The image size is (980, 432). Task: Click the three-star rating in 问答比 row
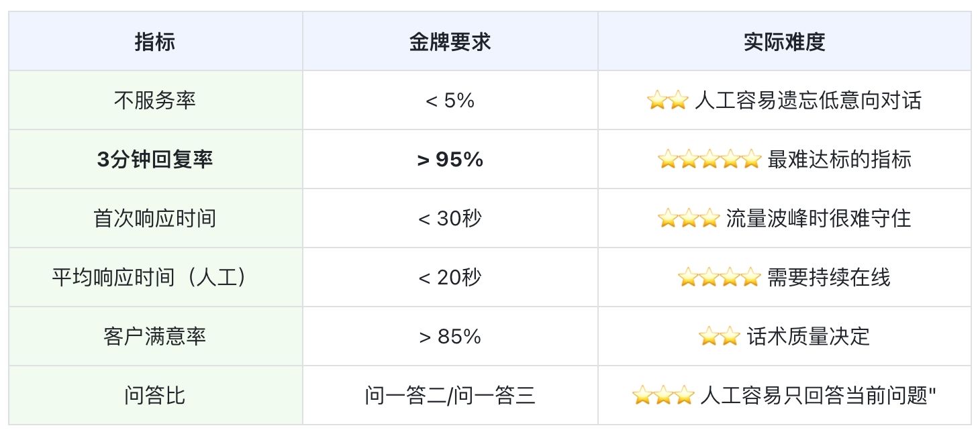point(663,396)
